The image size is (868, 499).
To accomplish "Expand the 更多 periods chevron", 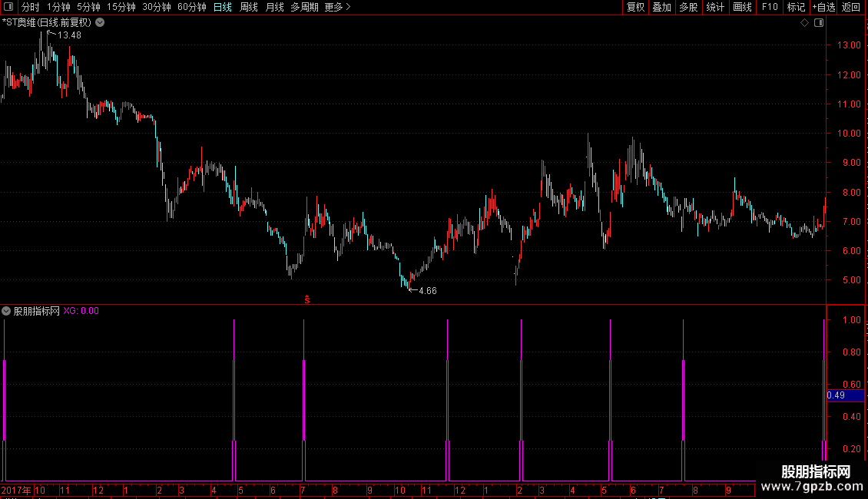I will coord(348,7).
